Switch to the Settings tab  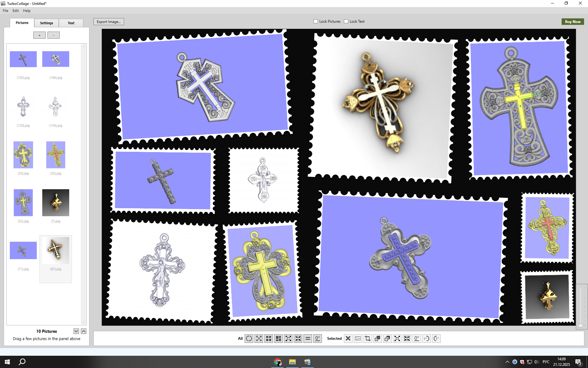(x=47, y=23)
